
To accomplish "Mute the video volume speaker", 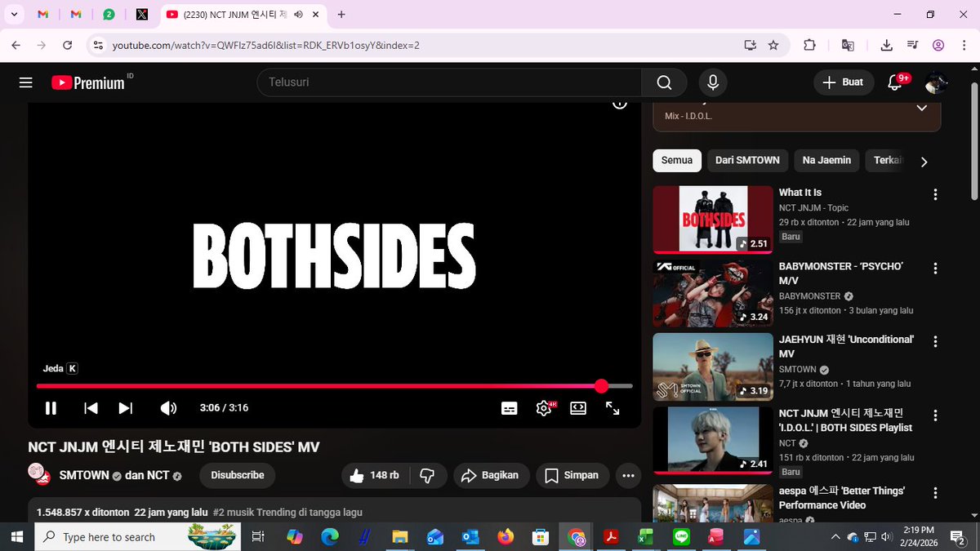I will (x=168, y=408).
